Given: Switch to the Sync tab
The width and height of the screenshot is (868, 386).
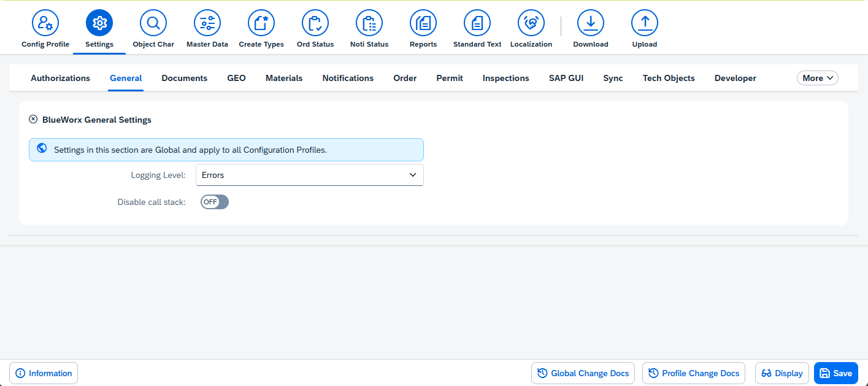Looking at the screenshot, I should coord(613,78).
